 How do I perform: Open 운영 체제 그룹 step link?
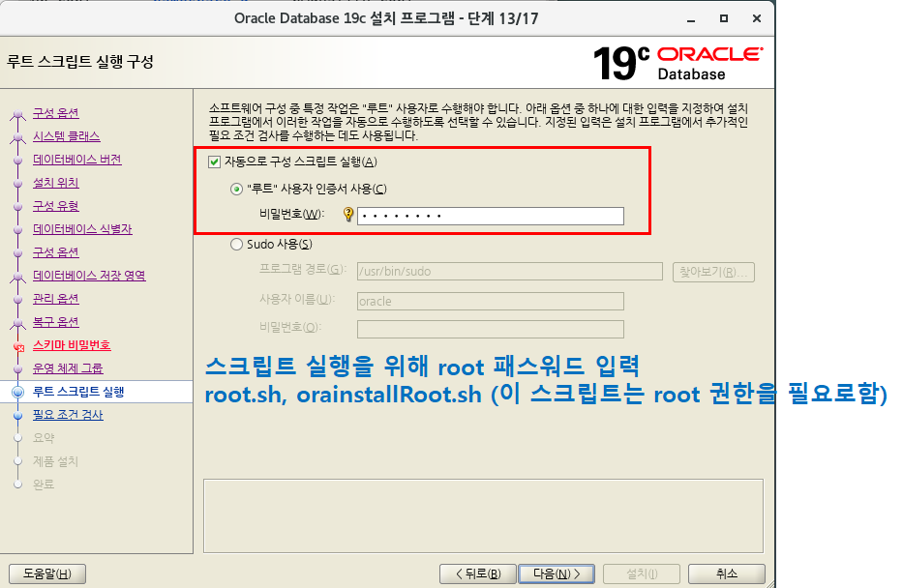(68, 368)
